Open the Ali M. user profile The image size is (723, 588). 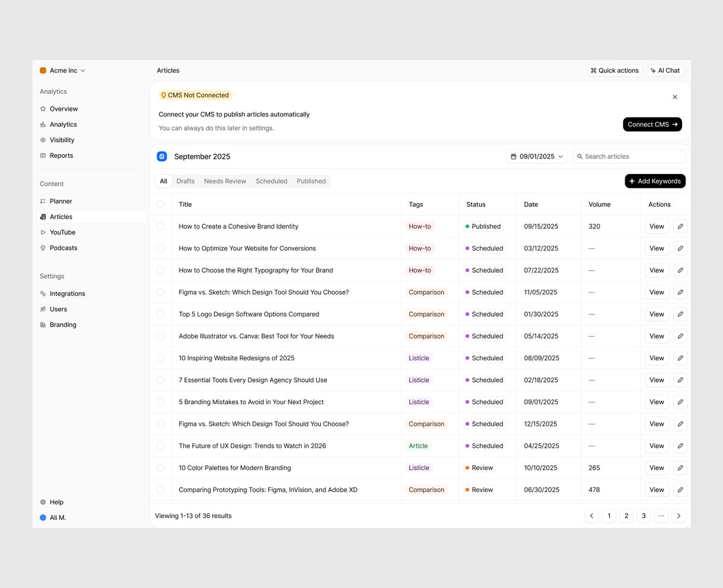(x=53, y=518)
